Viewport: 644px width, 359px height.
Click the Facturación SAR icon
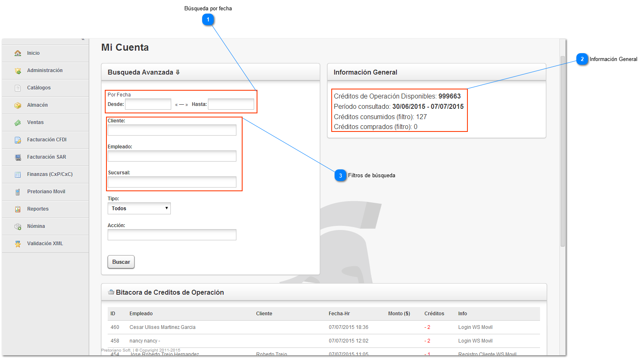(18, 157)
